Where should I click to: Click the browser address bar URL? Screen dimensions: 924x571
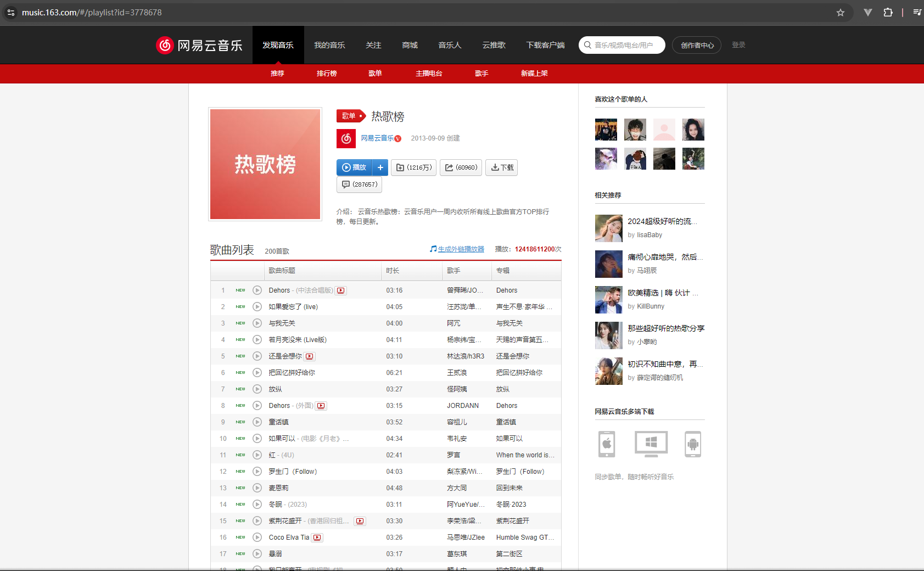point(92,12)
